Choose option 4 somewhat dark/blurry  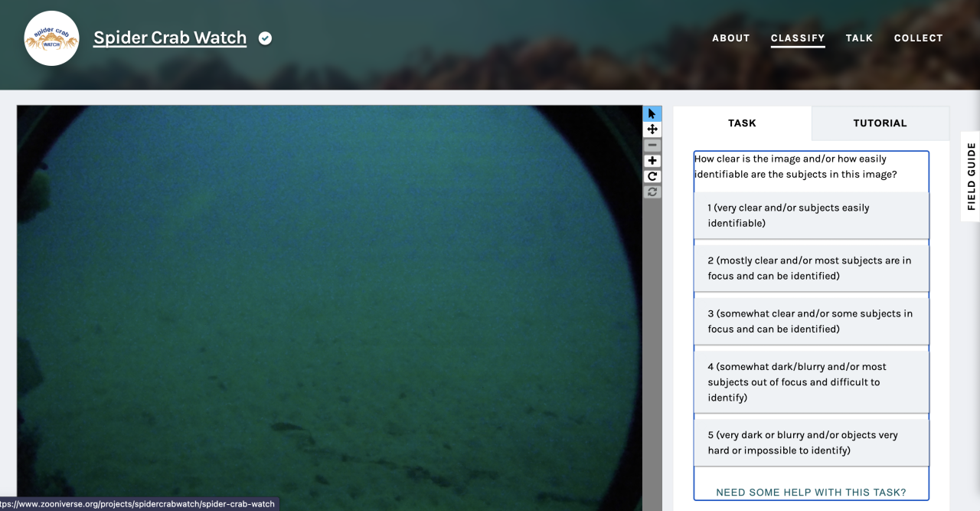[x=811, y=382]
